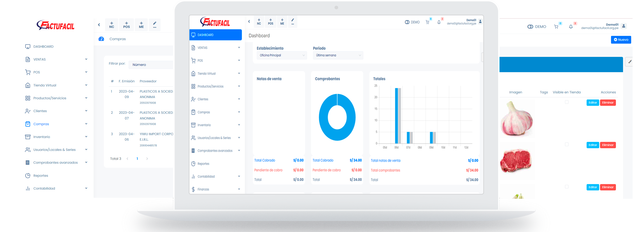Click the pencil edit shortcut in left toolbar
Screen dimensions: 644x232
[154, 25]
